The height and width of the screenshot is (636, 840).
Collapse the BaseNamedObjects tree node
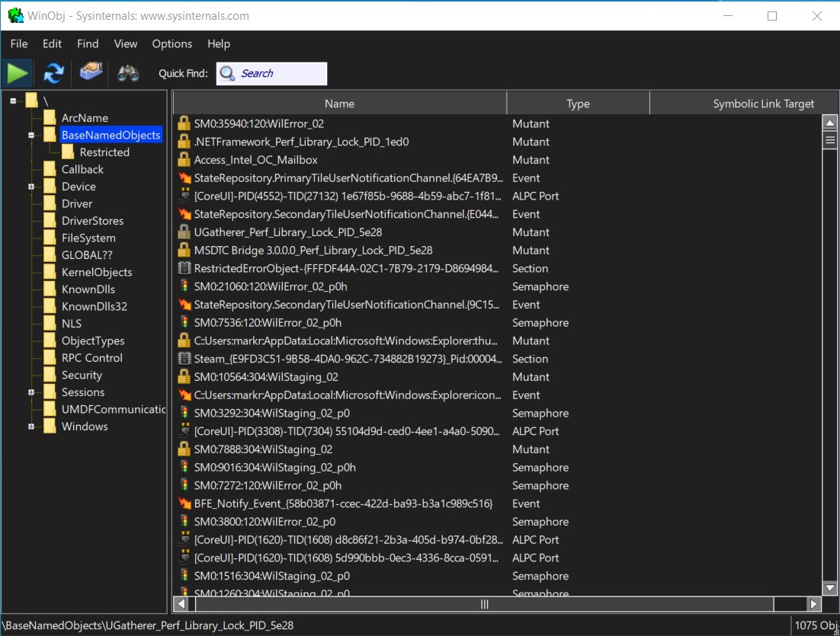31,135
